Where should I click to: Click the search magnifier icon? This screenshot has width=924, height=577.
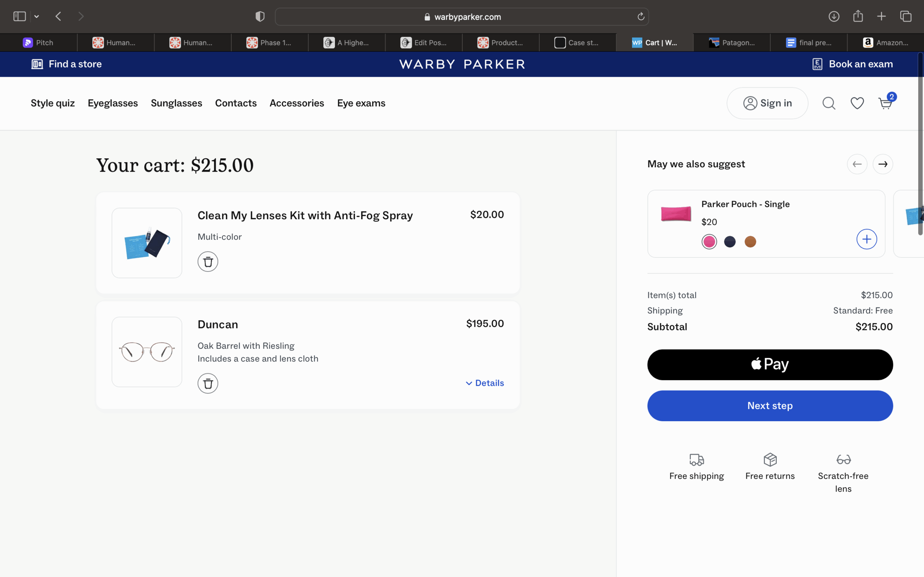point(829,103)
